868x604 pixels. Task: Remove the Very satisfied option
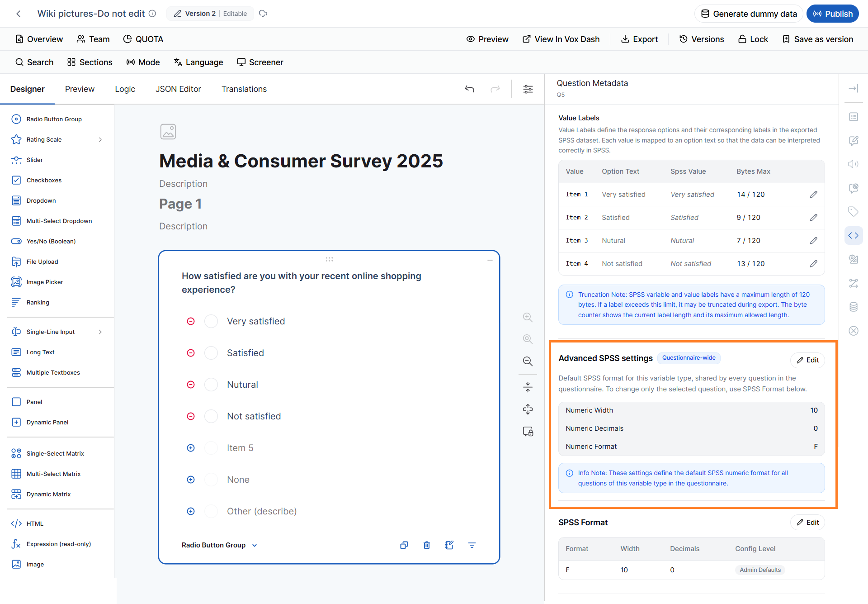click(191, 321)
